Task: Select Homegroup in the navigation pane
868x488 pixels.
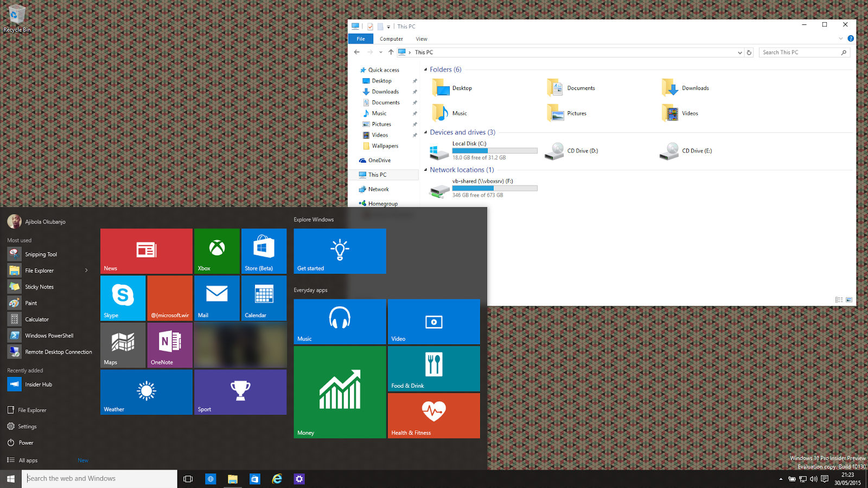Action: pos(382,204)
